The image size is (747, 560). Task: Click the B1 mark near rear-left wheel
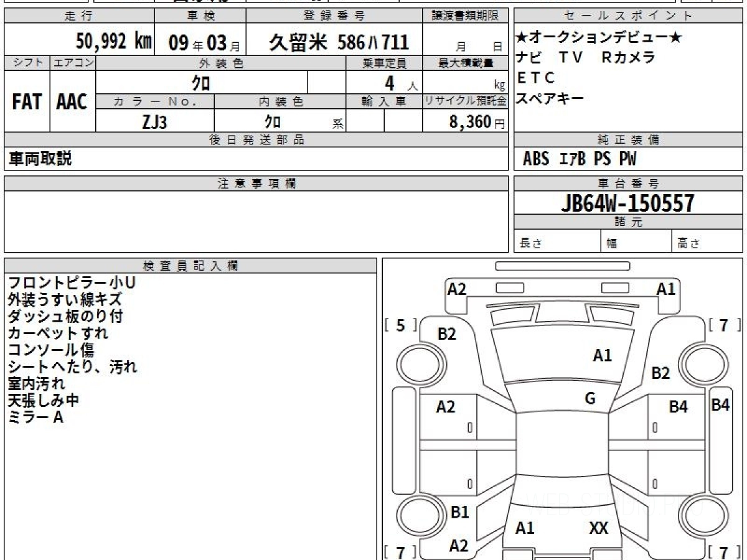(x=459, y=512)
